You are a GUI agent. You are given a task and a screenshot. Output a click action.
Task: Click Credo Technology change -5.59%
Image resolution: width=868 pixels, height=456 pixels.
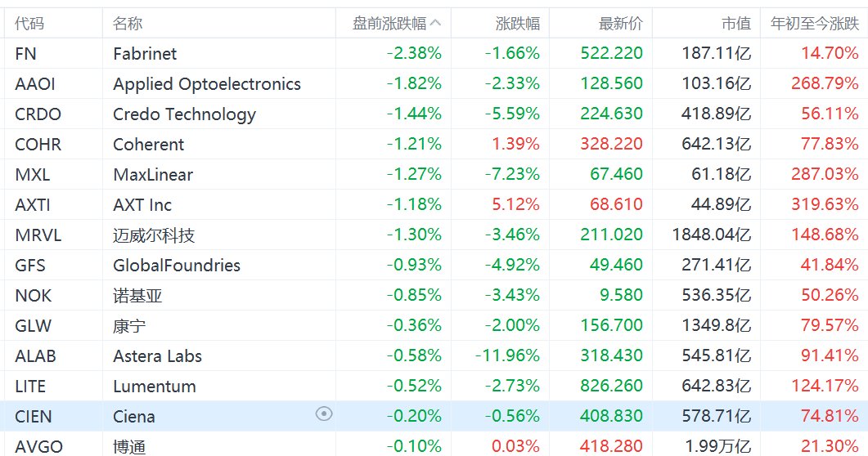512,114
